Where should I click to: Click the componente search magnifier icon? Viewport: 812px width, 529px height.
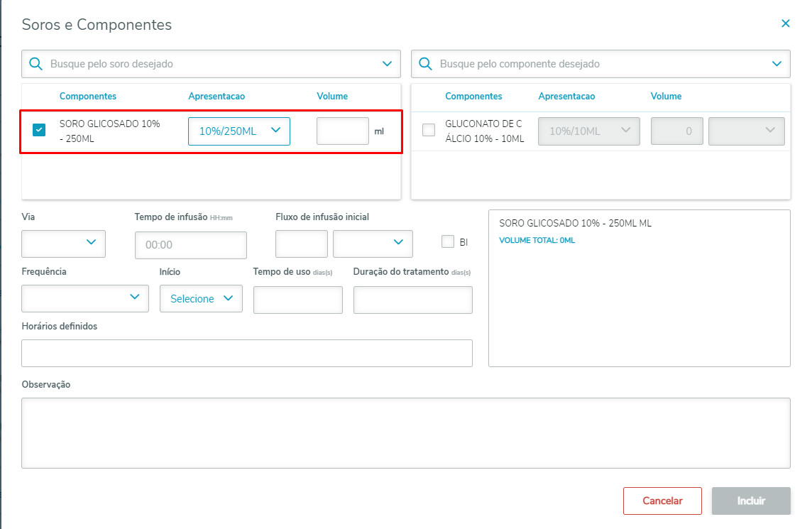(426, 64)
